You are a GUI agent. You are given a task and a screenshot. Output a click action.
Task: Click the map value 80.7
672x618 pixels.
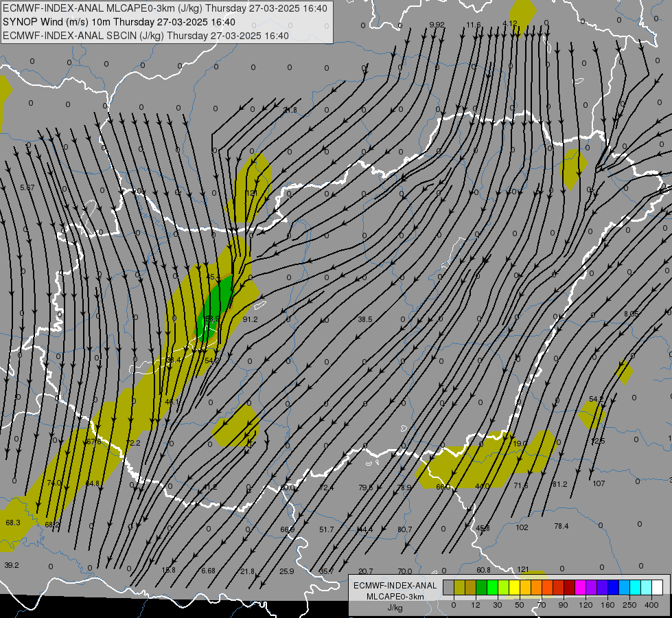pos(404,529)
